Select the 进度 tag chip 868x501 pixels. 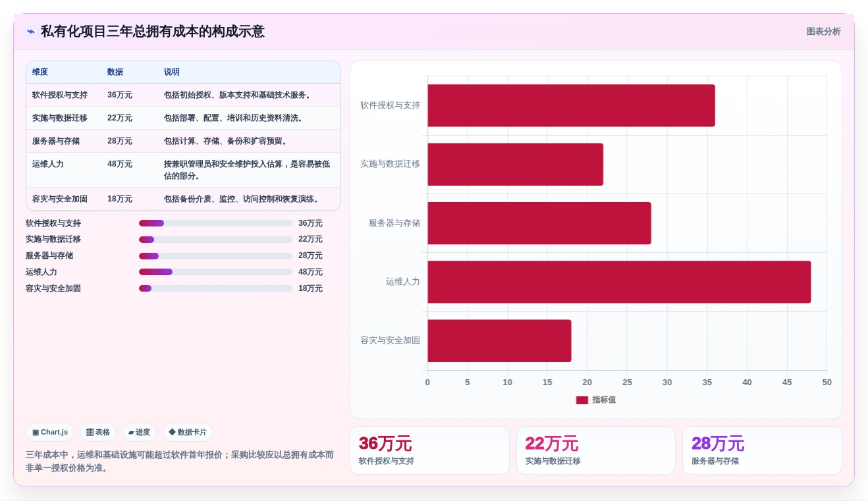[x=139, y=433]
